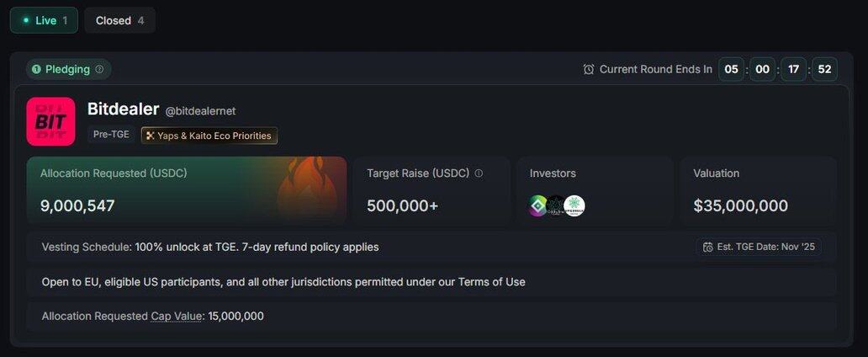Screen dimensions: 868x357
Task: Click the middle dark investor logo
Action: (556, 205)
